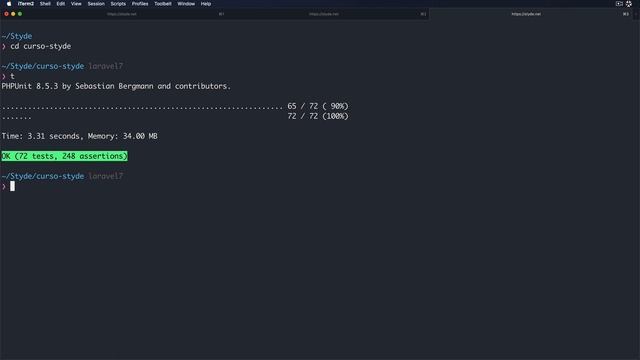The image size is (640, 360).
Task: Open the View menu
Action: pos(76,4)
